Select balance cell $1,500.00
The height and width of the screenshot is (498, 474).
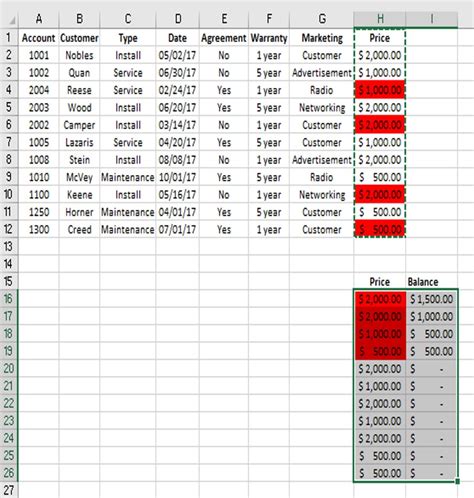(x=432, y=299)
